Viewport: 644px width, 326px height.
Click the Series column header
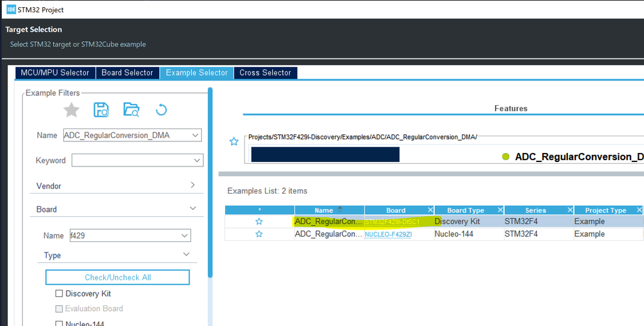click(536, 210)
